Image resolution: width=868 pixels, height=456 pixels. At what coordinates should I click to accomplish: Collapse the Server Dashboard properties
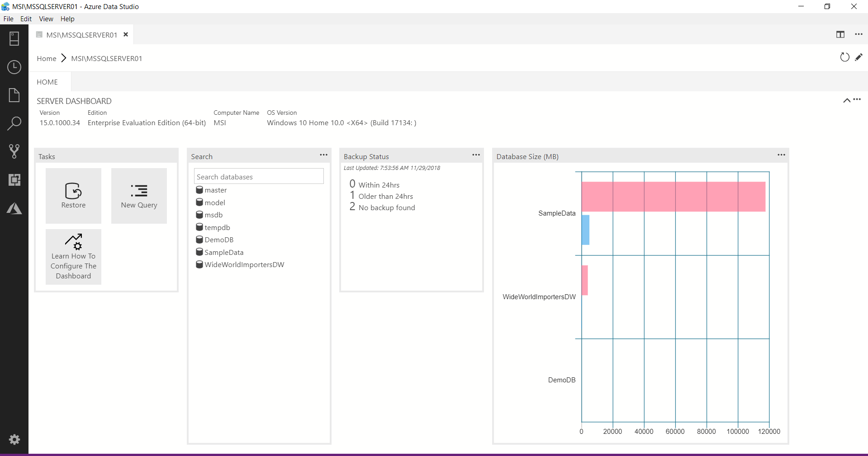click(847, 100)
